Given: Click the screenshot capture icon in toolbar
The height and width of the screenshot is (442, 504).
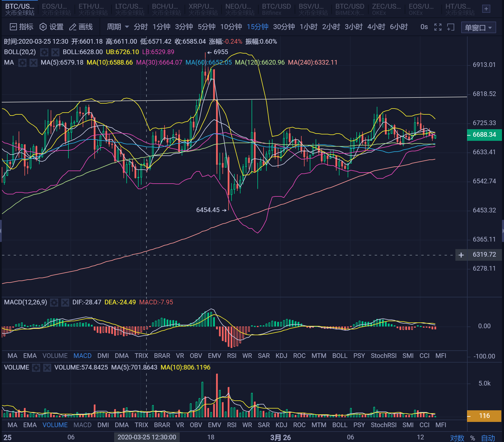Looking at the screenshot, I should coord(451,27).
